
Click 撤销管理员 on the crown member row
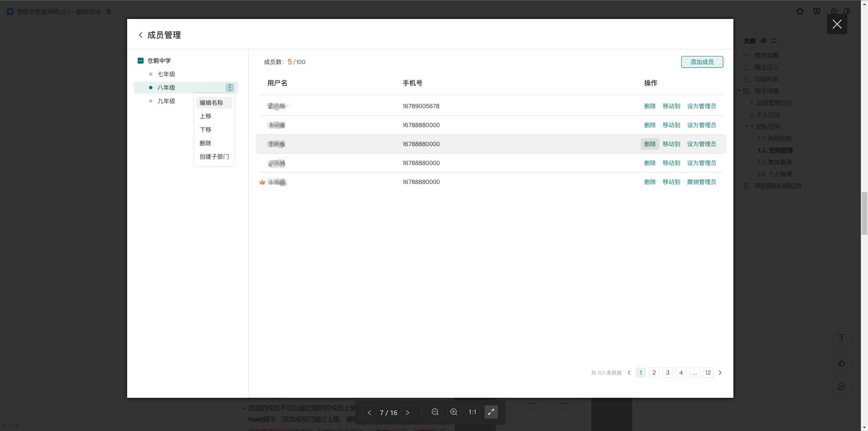[x=702, y=182]
